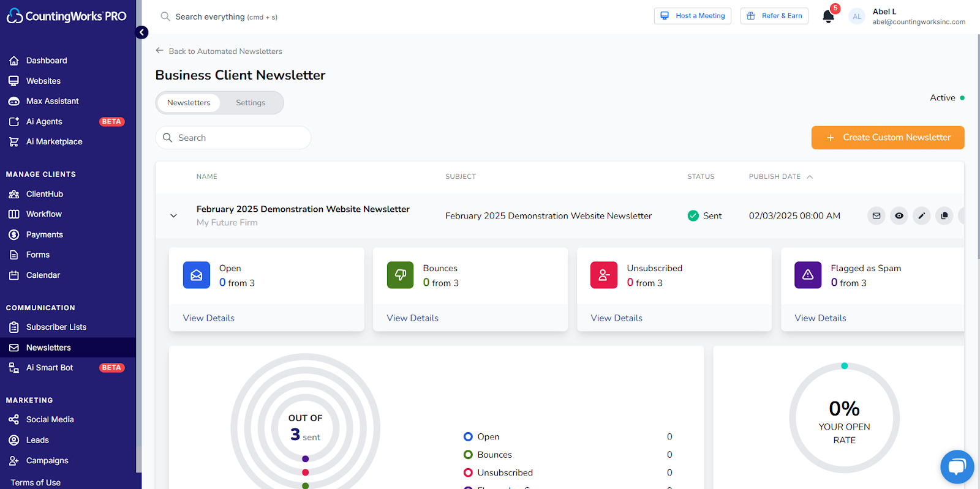
Task: Click the preview eye icon in newsletter row
Action: pos(899,216)
